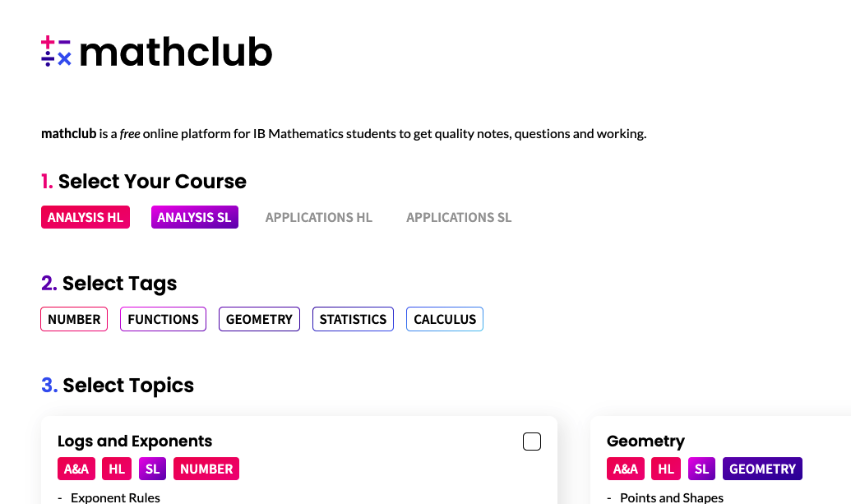The image size is (851, 504).
Task: Click the A&A badge in Logs and Exponents
Action: 76,469
